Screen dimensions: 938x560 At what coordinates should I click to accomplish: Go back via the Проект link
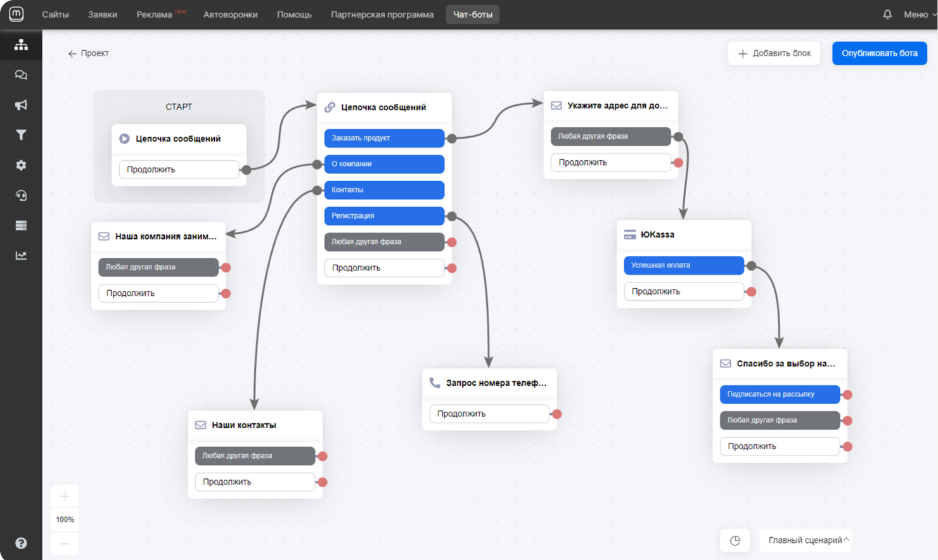pyautogui.click(x=89, y=53)
